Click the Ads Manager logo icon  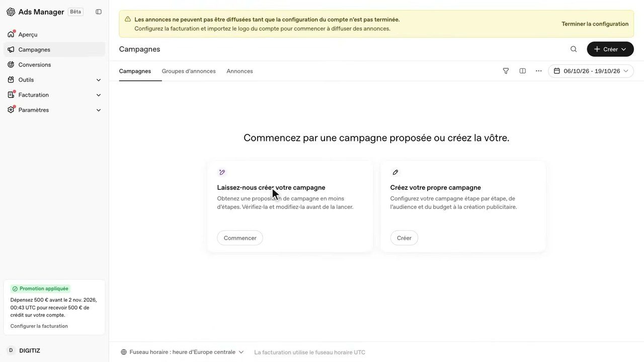coord(11,12)
